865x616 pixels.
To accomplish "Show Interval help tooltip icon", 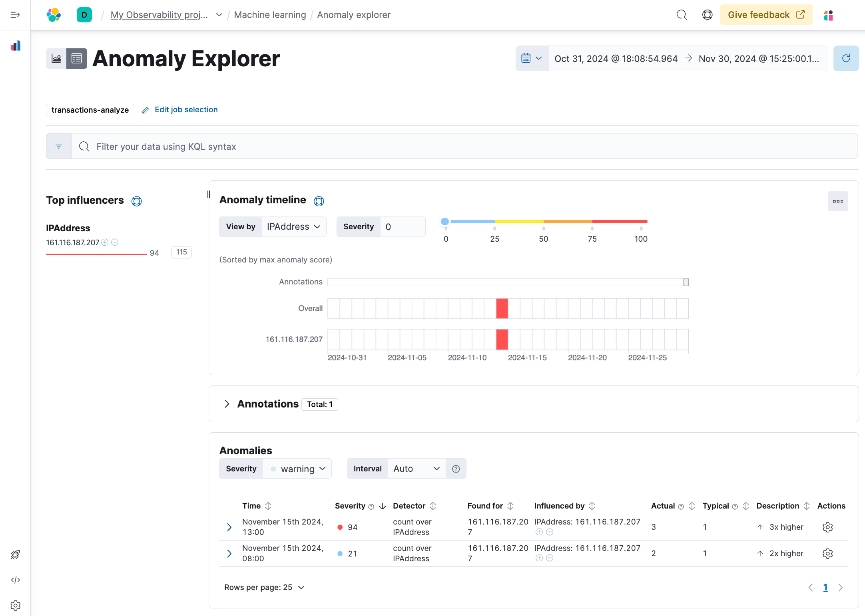I will [456, 469].
